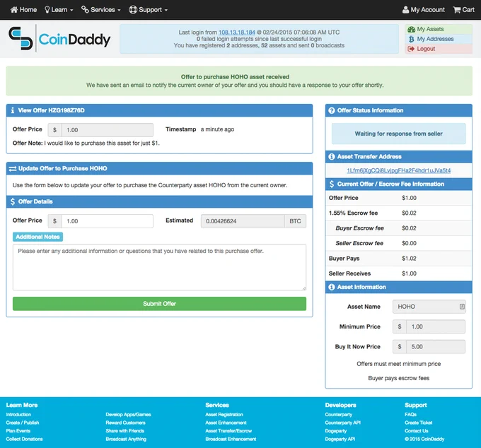
Task: Open footer Asset Enhancement link
Action: point(226,423)
